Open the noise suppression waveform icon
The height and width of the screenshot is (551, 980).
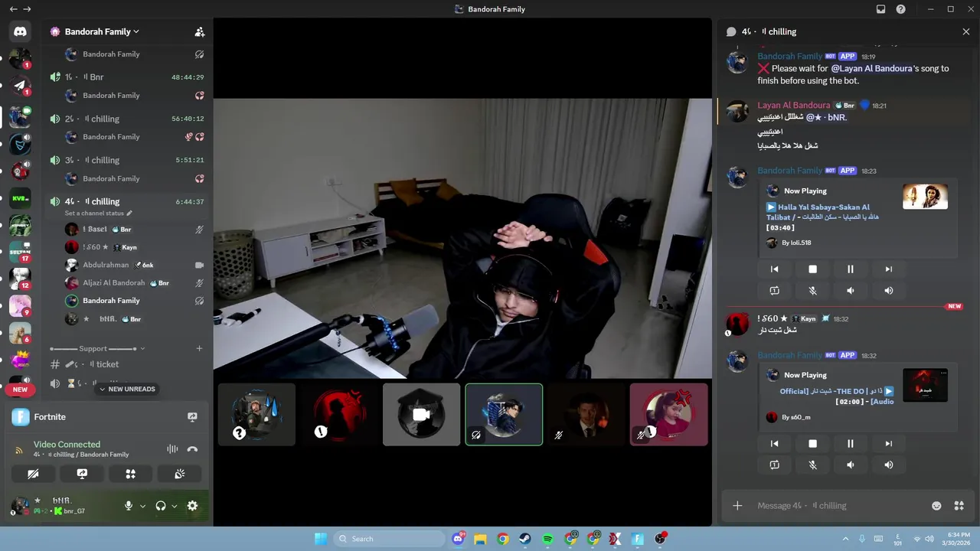(172, 449)
